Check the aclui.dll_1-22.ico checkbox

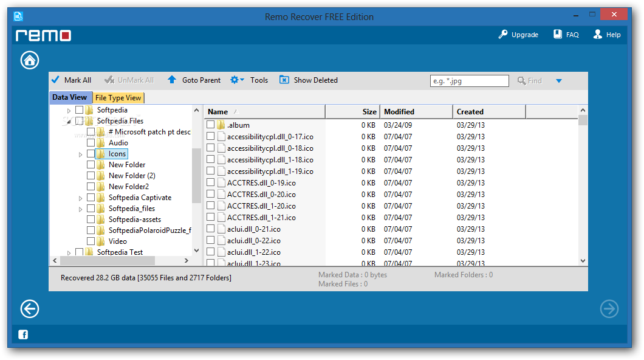pos(211,251)
